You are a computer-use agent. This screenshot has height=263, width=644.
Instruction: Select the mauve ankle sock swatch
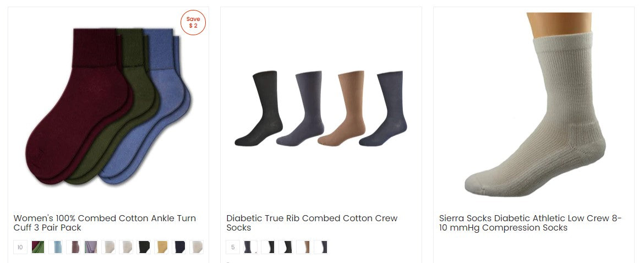73,247
